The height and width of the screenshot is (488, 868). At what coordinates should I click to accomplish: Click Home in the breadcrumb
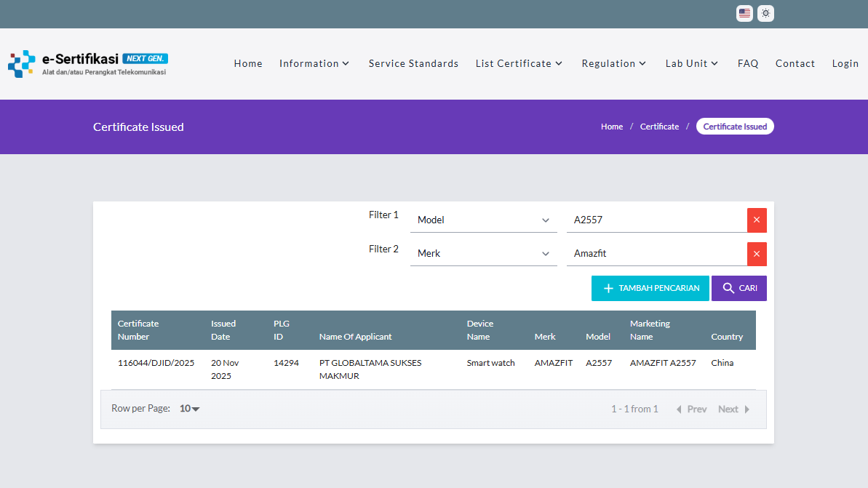(612, 127)
